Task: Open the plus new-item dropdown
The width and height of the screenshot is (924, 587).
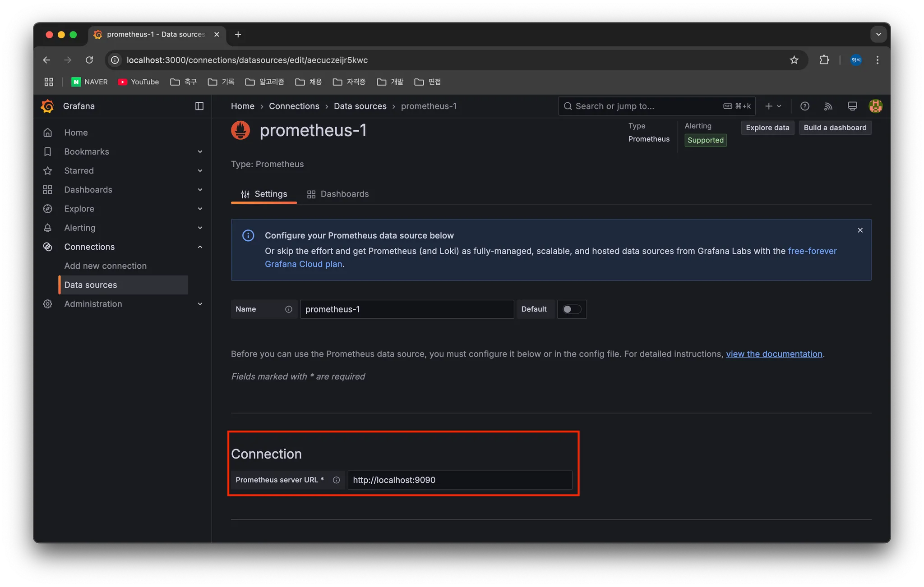Action: (x=773, y=106)
